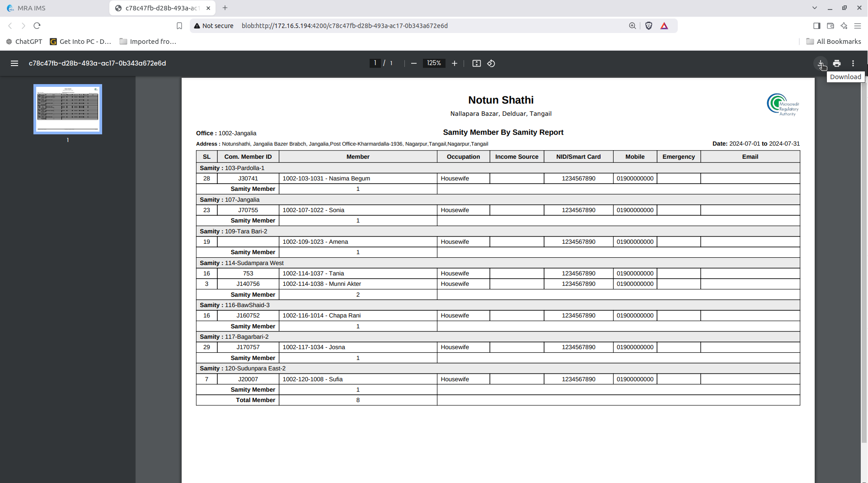Reload the current page

[x=37, y=26]
